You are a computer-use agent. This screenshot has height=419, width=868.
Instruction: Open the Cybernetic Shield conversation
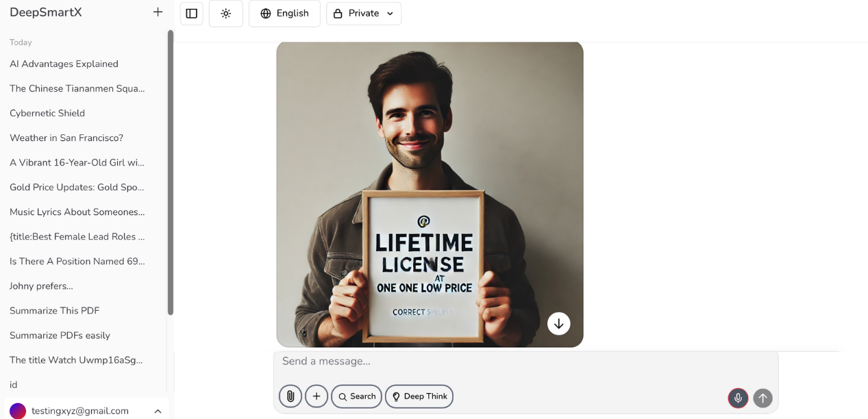(47, 113)
